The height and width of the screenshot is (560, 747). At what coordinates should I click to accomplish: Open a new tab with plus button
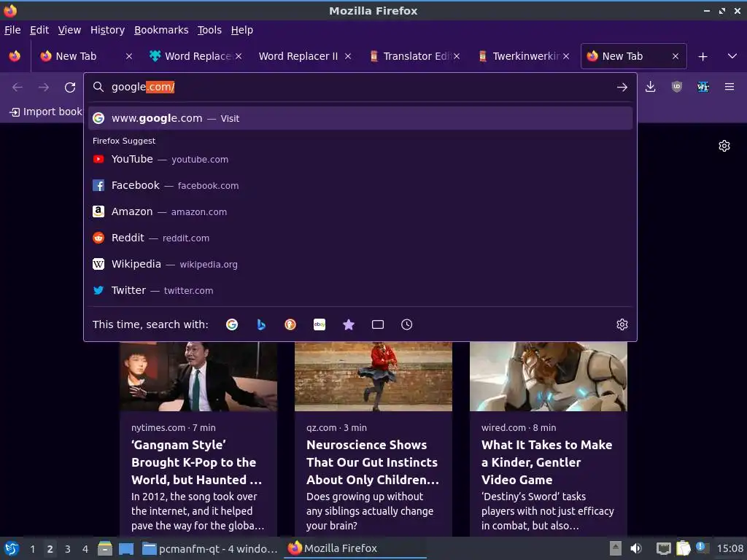pos(703,57)
